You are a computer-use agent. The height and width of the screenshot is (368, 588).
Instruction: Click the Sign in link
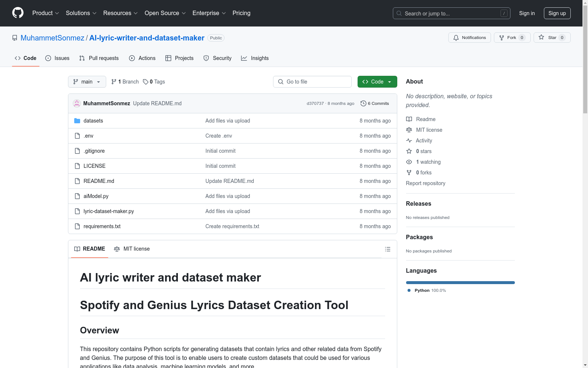(x=527, y=13)
